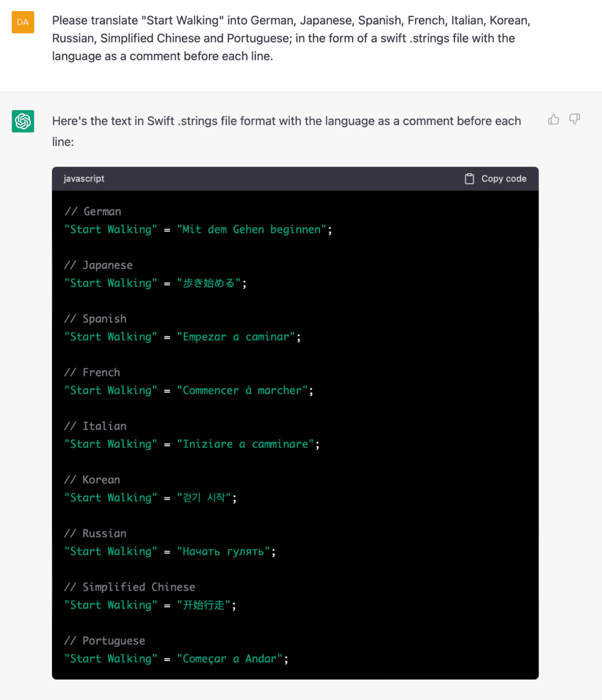Select the Russian translation line
602x700 pixels.
tap(170, 551)
